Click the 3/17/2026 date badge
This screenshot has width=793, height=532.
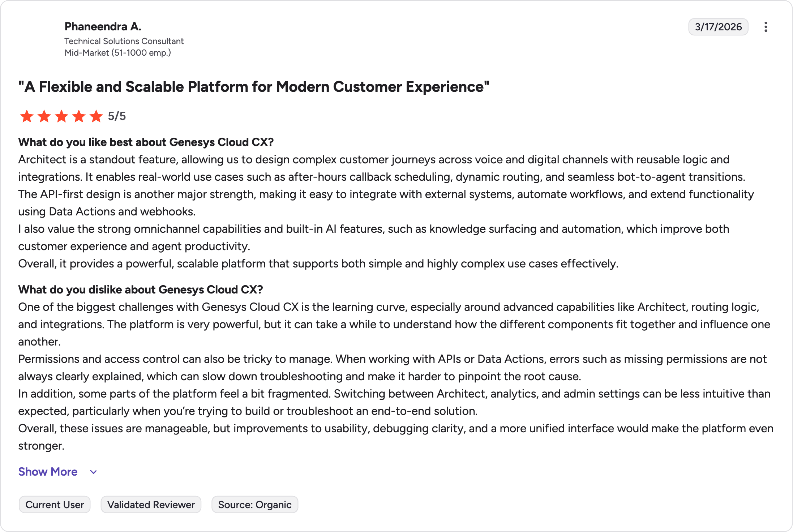(718, 27)
